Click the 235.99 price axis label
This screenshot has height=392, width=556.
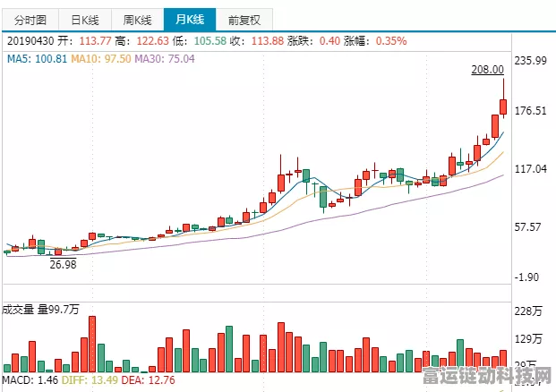pos(530,61)
